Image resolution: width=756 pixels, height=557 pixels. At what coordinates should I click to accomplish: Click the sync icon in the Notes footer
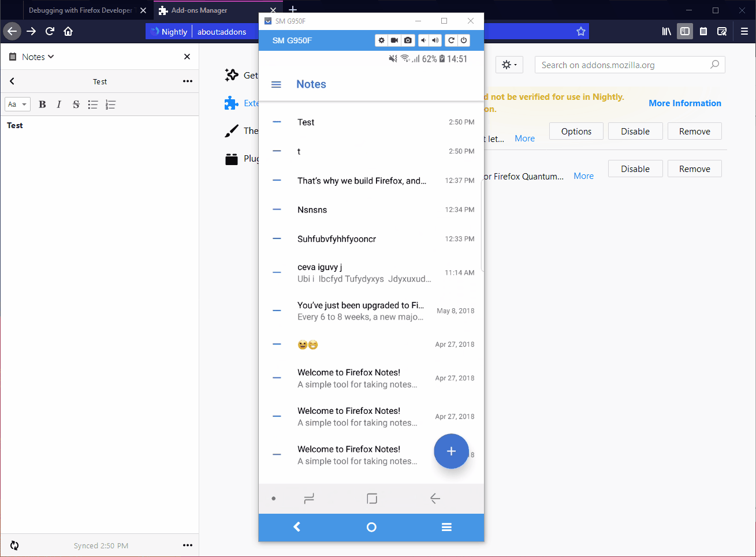tap(14, 545)
